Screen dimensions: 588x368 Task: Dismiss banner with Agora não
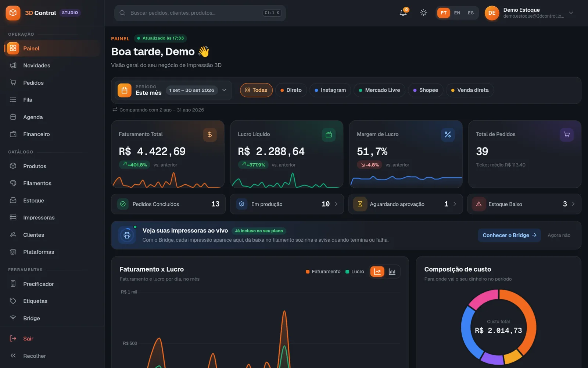559,235
